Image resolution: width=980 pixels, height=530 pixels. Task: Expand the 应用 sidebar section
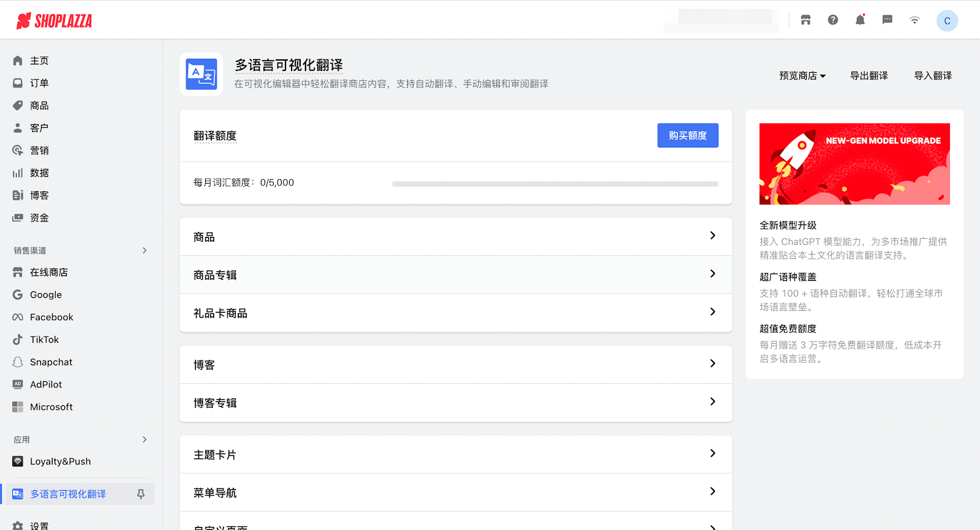pyautogui.click(x=145, y=439)
